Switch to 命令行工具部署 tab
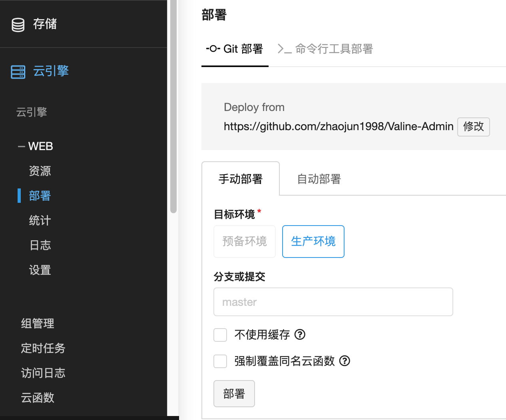Screen dimensions: 506x420 [325, 49]
